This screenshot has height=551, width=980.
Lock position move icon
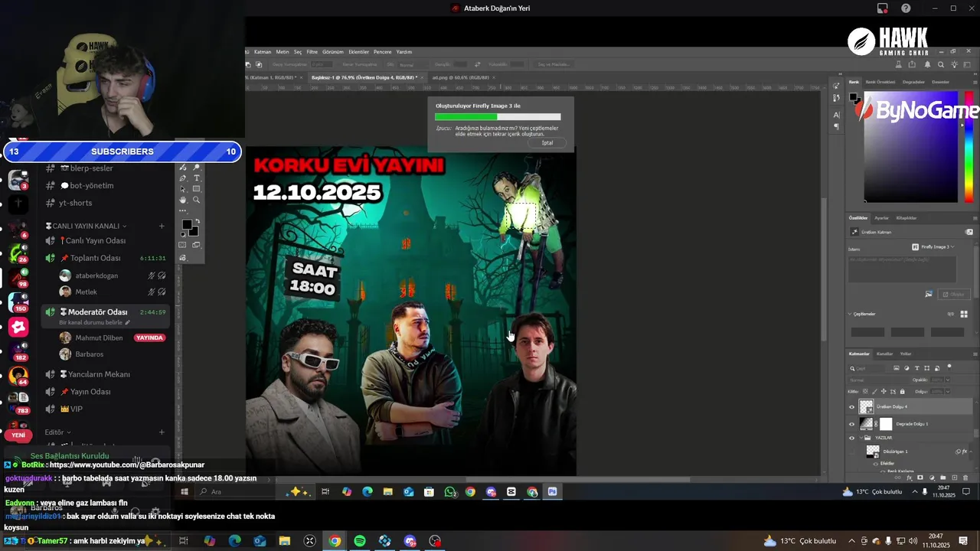click(x=884, y=391)
